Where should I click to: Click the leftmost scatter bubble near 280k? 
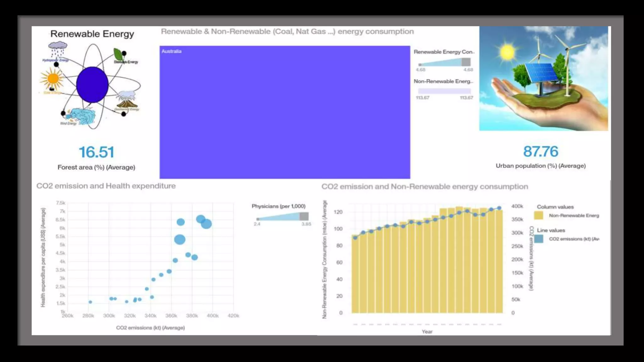pyautogui.click(x=90, y=302)
